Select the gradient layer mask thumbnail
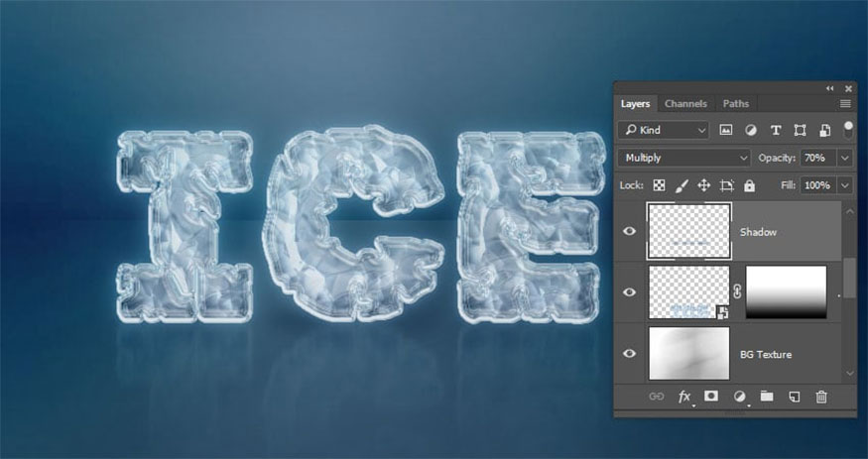This screenshot has height=459, width=868. (x=786, y=292)
